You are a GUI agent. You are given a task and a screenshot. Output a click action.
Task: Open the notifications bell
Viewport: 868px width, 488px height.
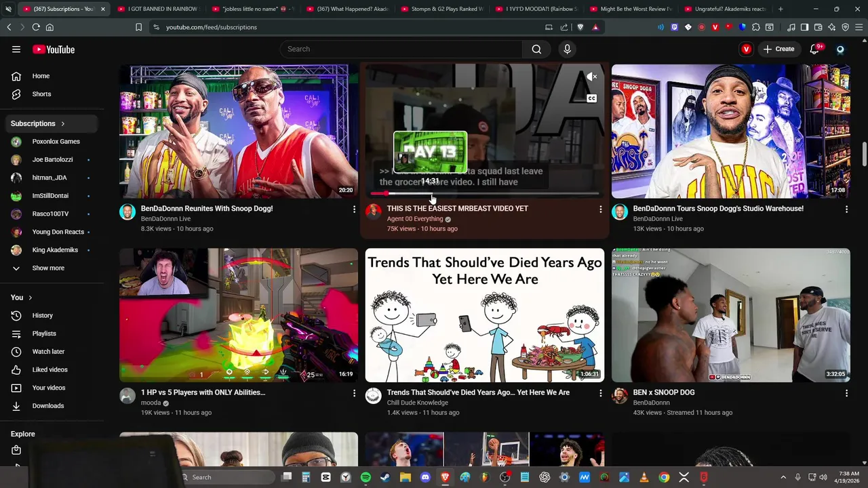(815, 49)
